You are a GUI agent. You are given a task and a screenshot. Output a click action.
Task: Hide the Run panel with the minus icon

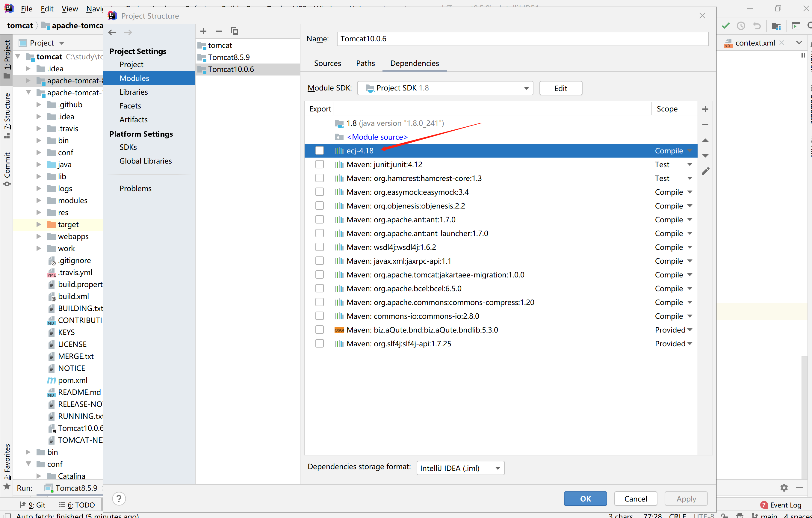[x=799, y=488]
